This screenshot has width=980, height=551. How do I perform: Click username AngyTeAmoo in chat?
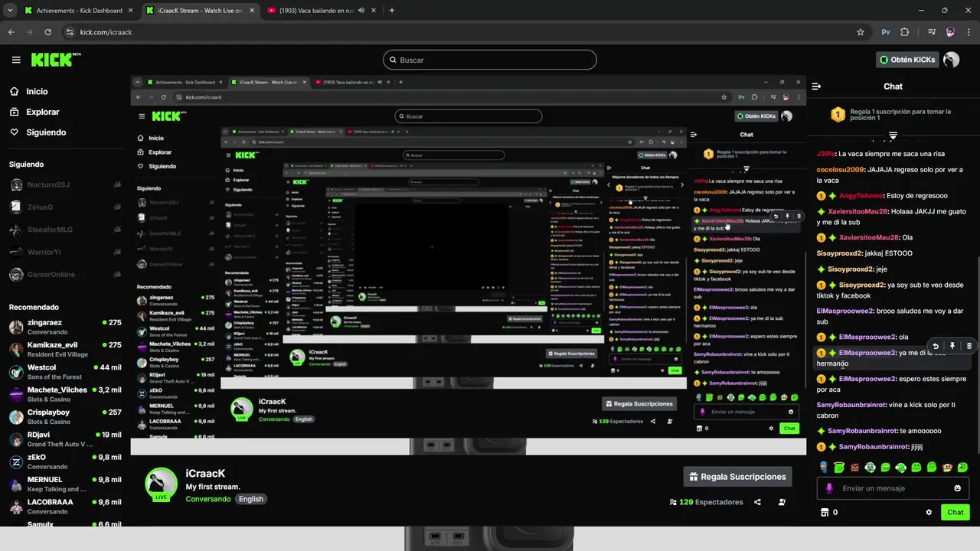861,196
